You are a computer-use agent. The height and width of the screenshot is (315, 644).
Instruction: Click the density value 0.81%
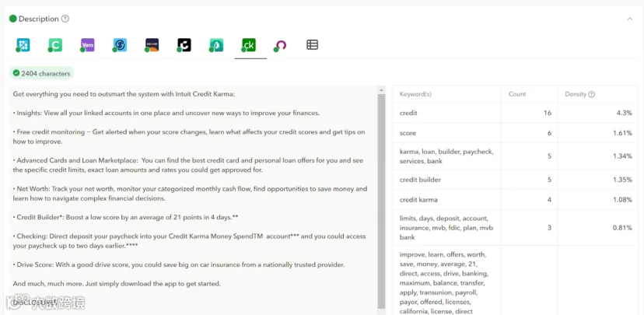[623, 228]
